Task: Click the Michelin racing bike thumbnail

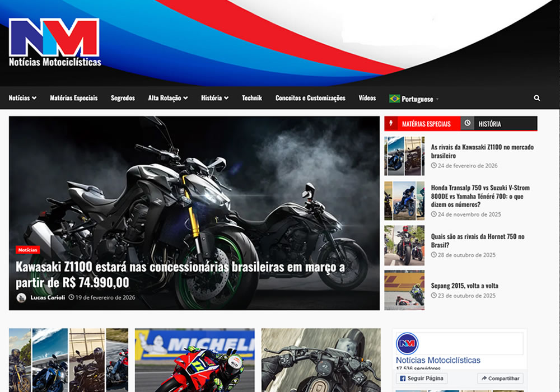Action: click(194, 360)
